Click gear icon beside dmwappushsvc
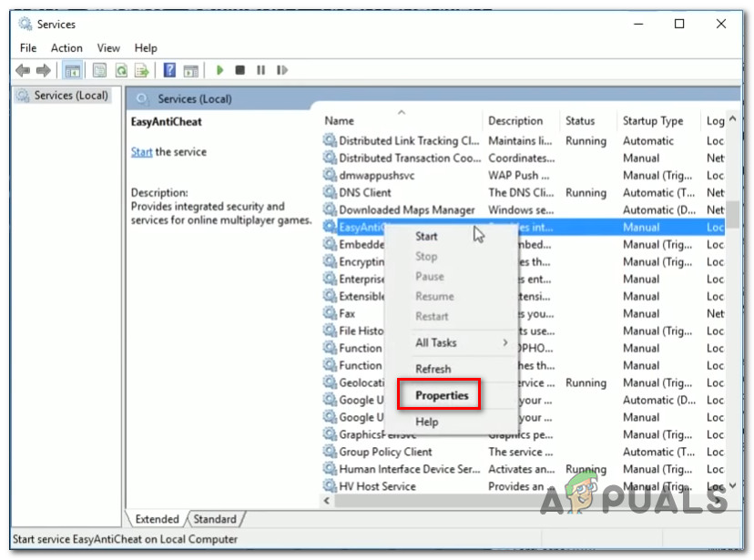Image resolution: width=754 pixels, height=560 pixels. click(x=330, y=175)
